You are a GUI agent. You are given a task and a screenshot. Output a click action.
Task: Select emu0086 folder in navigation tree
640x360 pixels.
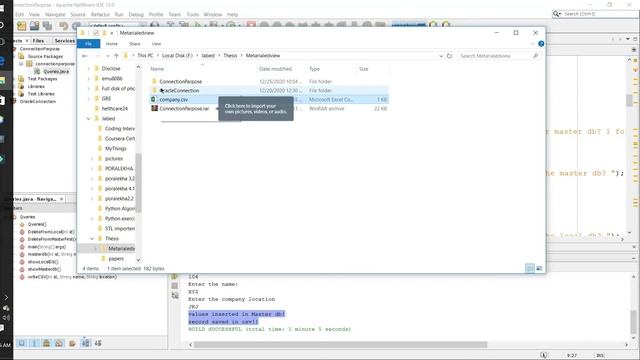(x=111, y=78)
